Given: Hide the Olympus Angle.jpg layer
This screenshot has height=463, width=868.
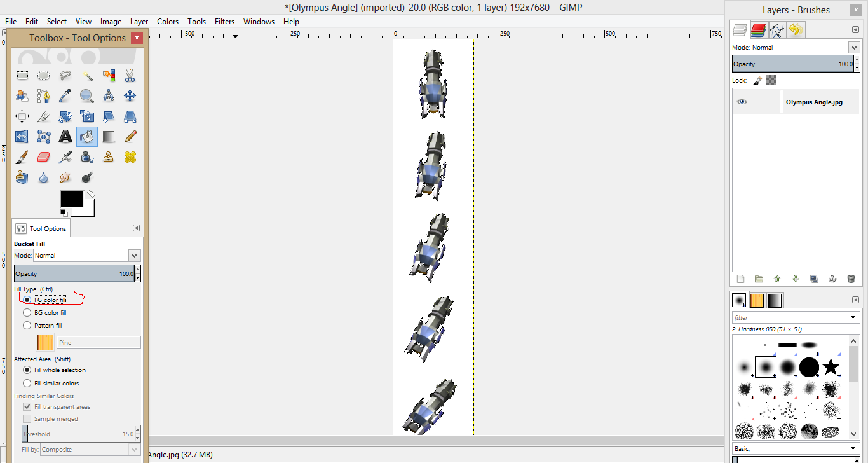Looking at the screenshot, I should click(742, 102).
